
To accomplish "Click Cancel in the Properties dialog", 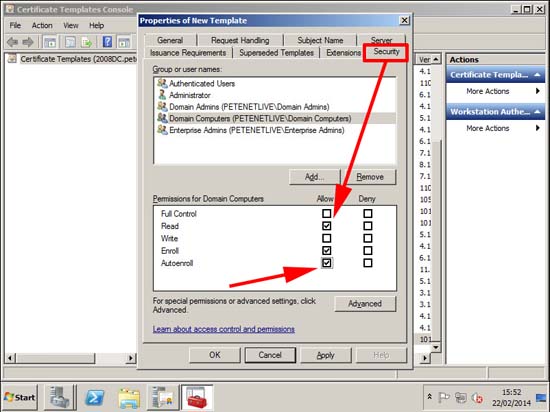I will click(270, 355).
